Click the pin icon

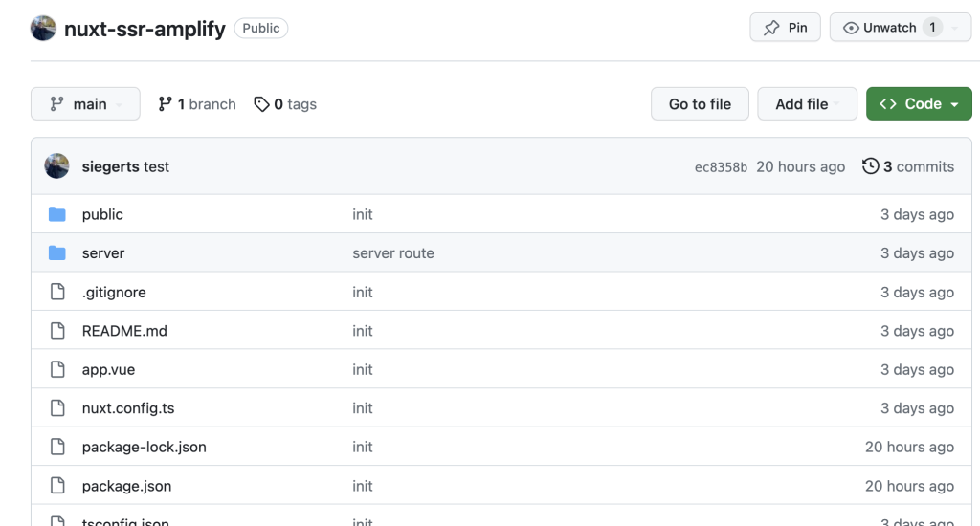coord(771,28)
